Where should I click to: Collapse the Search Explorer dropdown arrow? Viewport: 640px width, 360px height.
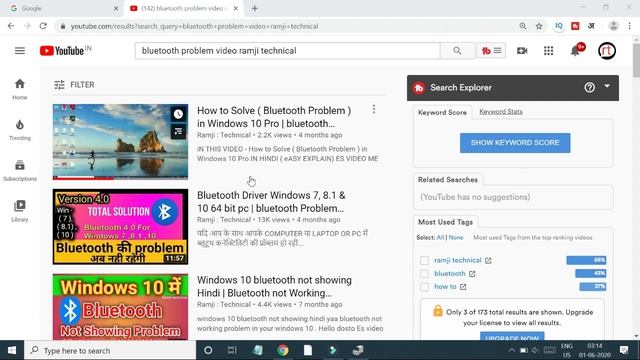click(607, 86)
